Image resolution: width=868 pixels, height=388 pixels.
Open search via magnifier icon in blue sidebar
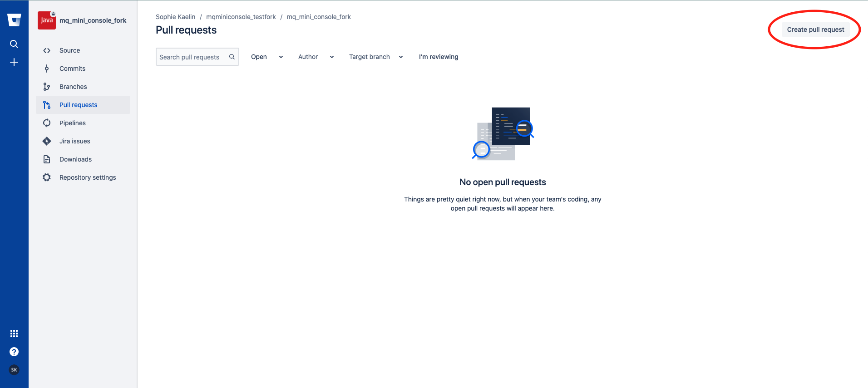14,44
